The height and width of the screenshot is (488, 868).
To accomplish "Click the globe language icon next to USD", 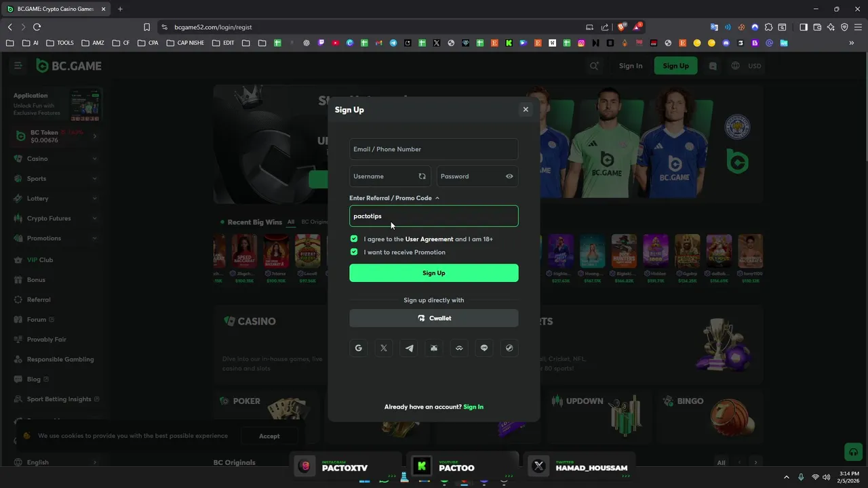I will [736, 66].
